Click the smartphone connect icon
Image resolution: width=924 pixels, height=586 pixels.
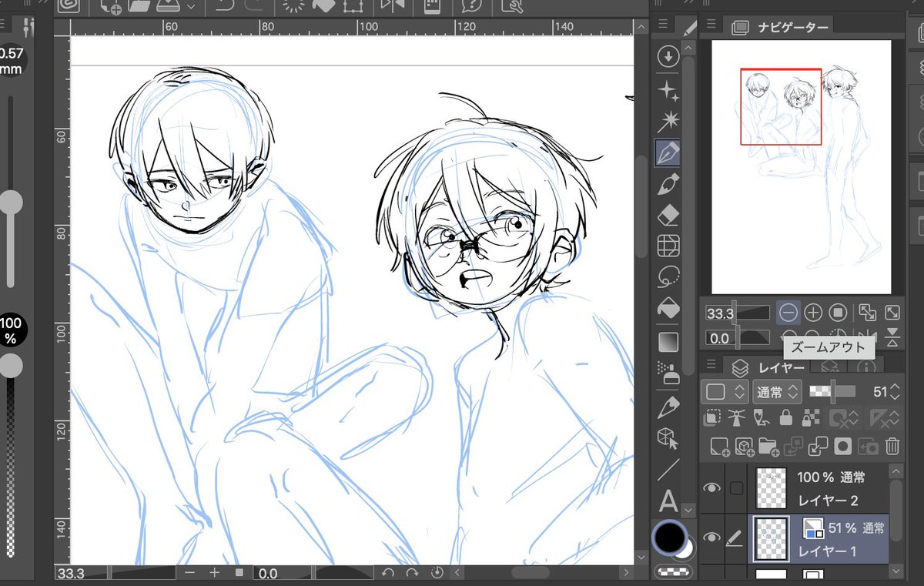click(432, 6)
